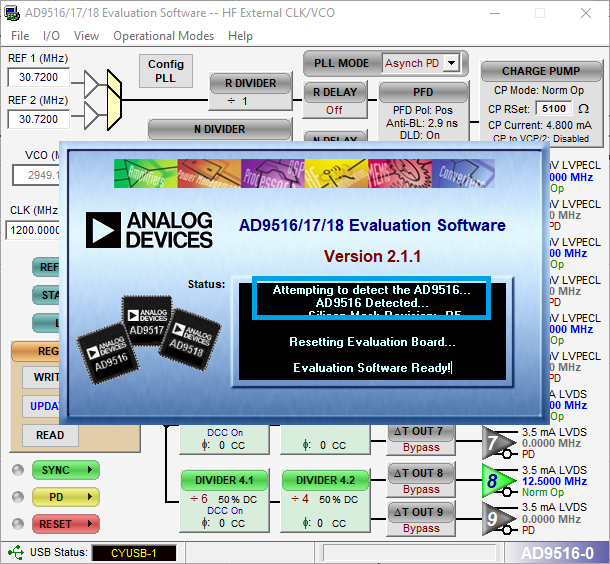
Task: Open the Operational Modes menu
Action: click(163, 36)
